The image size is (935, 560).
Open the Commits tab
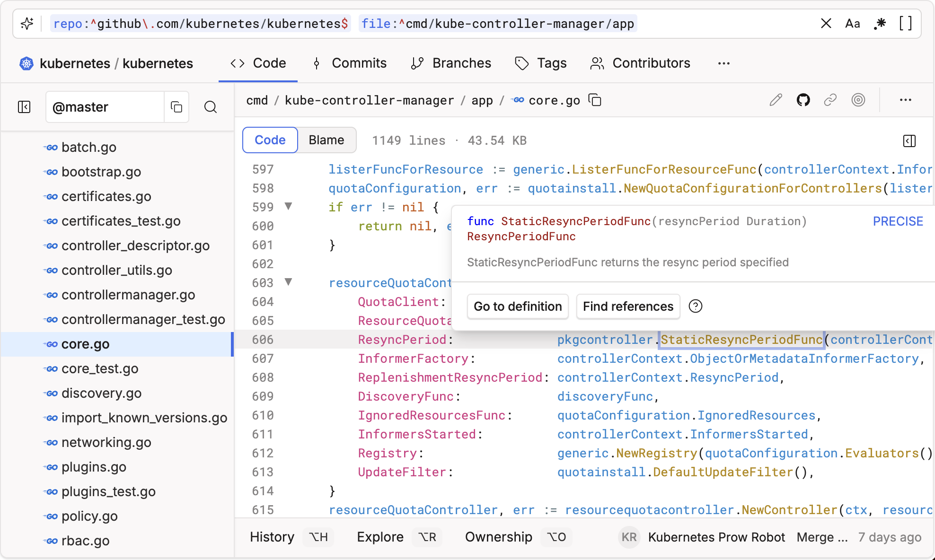(x=350, y=63)
